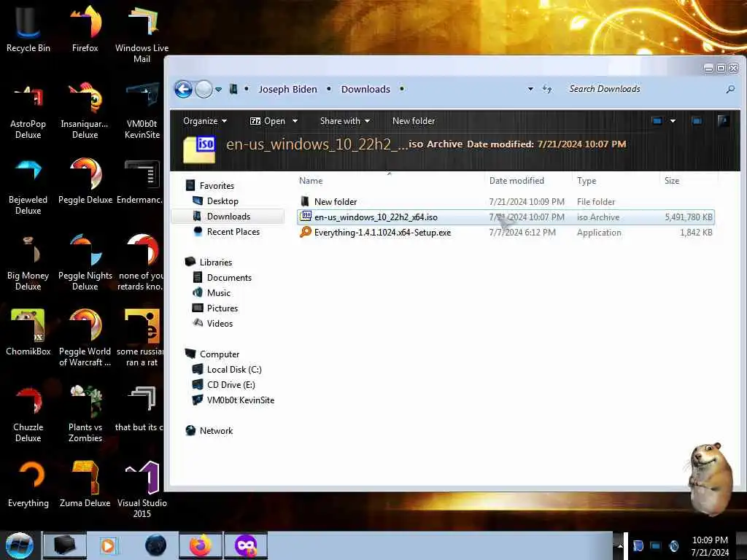747x560 pixels.
Task: Open VM0b0t KevinSite desktop shortcut
Action: coord(142,111)
